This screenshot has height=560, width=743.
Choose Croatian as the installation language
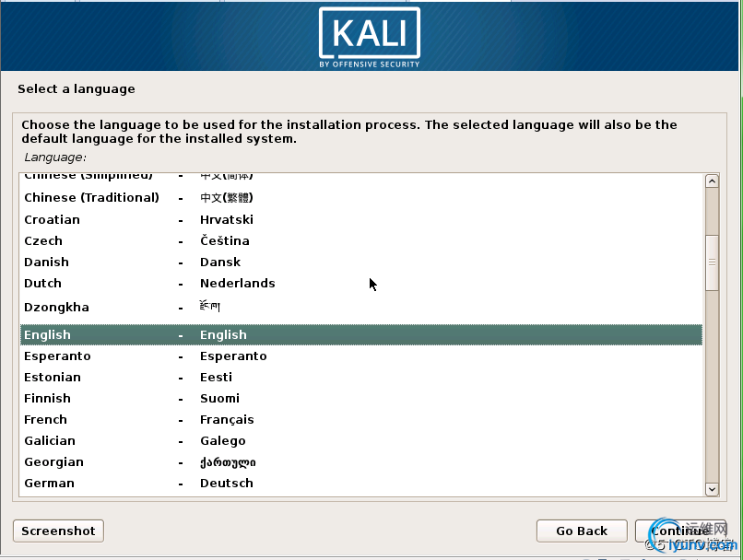(x=52, y=220)
